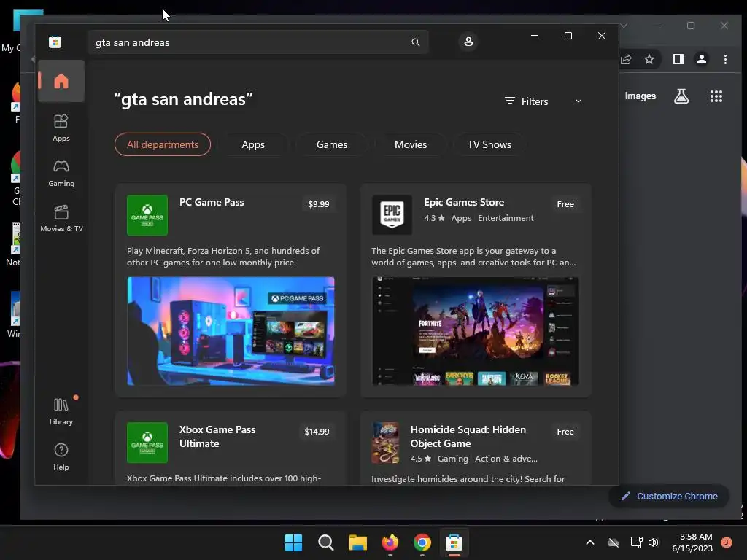Select the Movies department filter
This screenshot has width=747, height=560.
click(x=411, y=144)
